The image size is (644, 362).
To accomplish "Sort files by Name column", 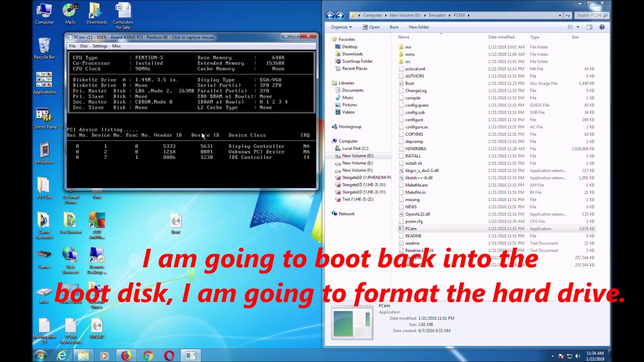I will pos(404,37).
